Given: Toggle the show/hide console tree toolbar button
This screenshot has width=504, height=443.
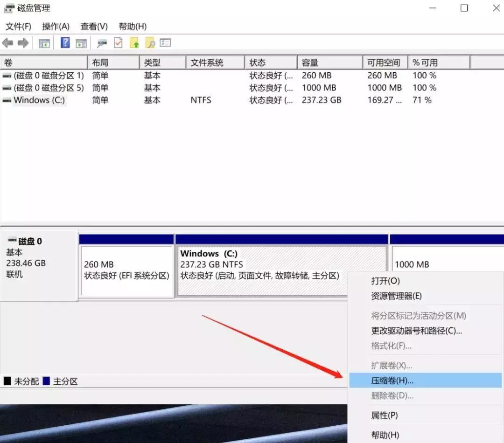Looking at the screenshot, I should (44, 43).
